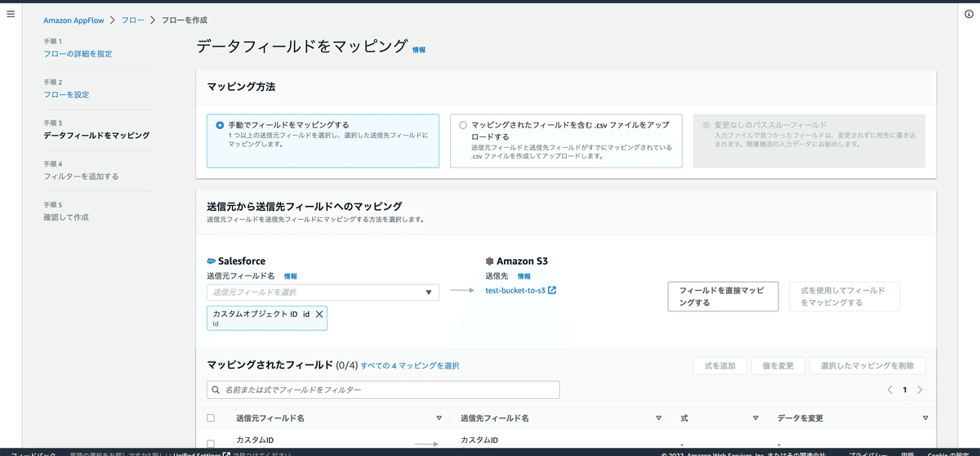Screen dimensions: 980x456
Task: Select step 4 フィルターを追加する
Action: (81, 176)
